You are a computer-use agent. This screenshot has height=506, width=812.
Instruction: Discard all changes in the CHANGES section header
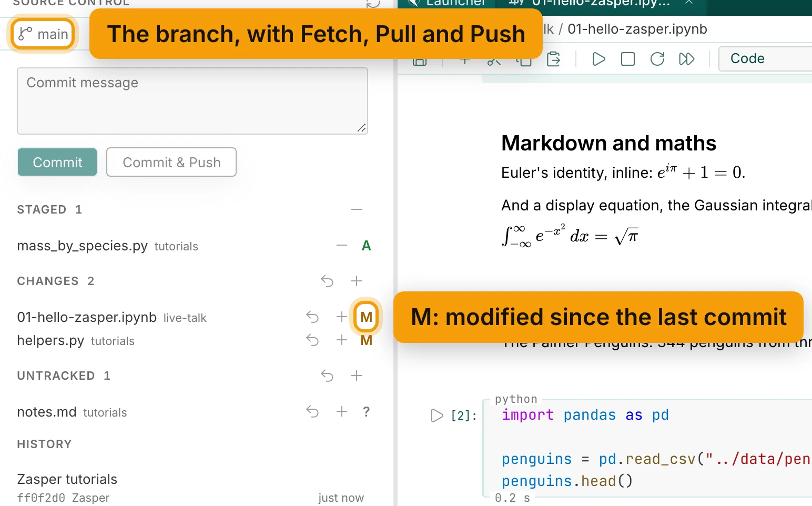(x=327, y=281)
